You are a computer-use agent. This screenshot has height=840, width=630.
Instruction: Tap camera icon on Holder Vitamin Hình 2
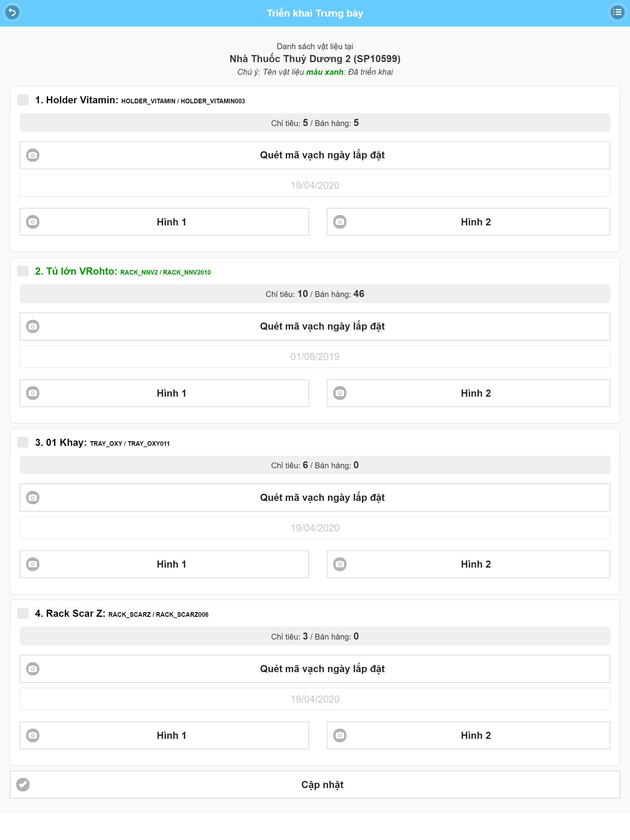[340, 222]
